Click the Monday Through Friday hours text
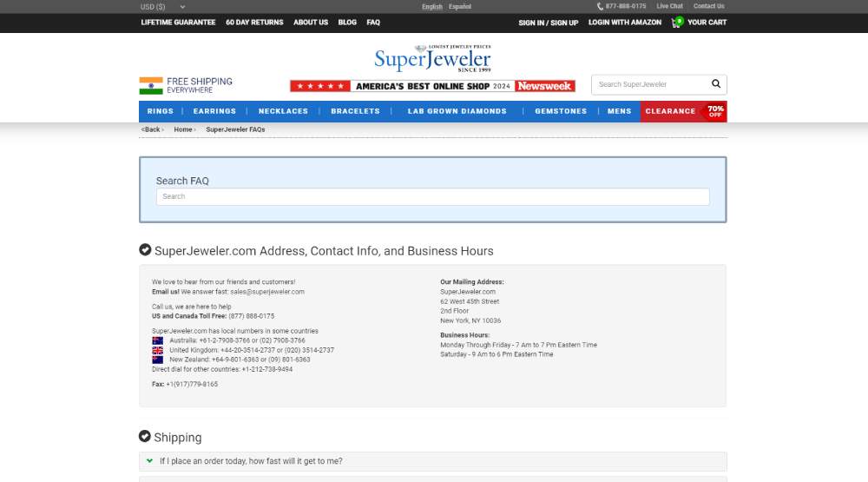868x482 pixels. click(x=518, y=345)
